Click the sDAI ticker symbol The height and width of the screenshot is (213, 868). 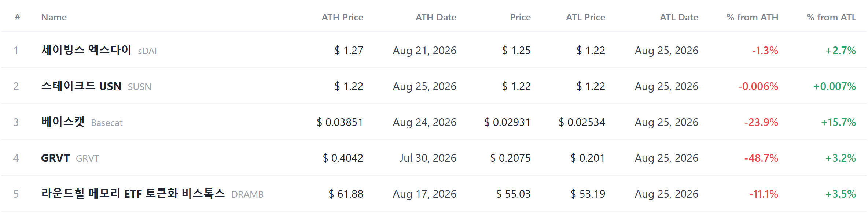[x=147, y=51]
